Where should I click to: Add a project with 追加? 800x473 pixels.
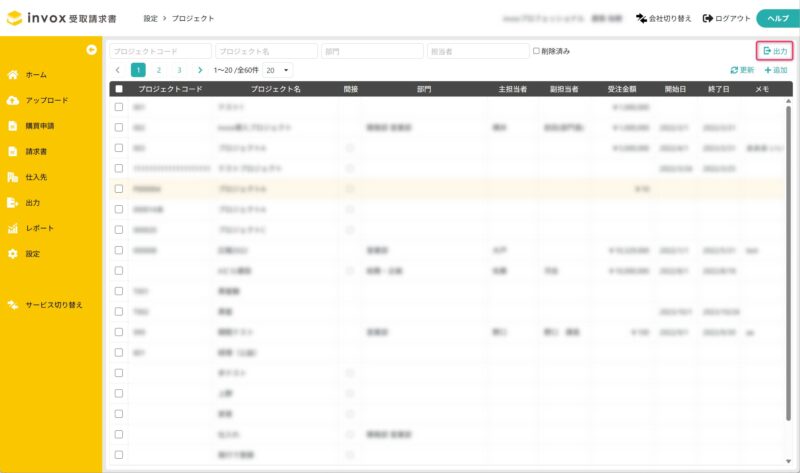(x=776, y=70)
